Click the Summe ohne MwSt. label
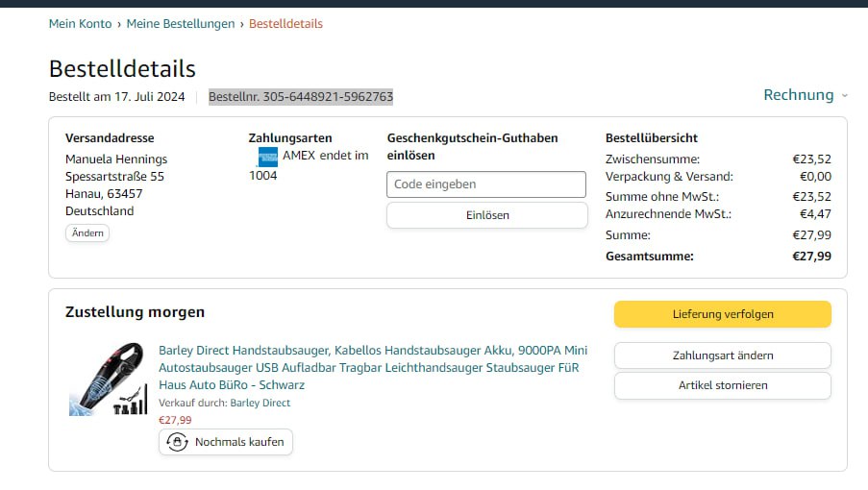Image resolution: width=868 pixels, height=490 pixels. click(x=662, y=197)
